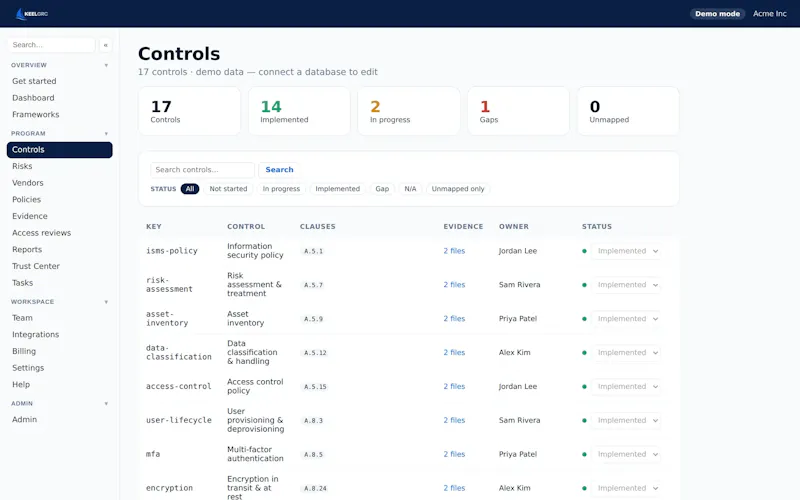The width and height of the screenshot is (800, 500).
Task: Collapse the PROGRAM section arrow
Action: (106, 134)
